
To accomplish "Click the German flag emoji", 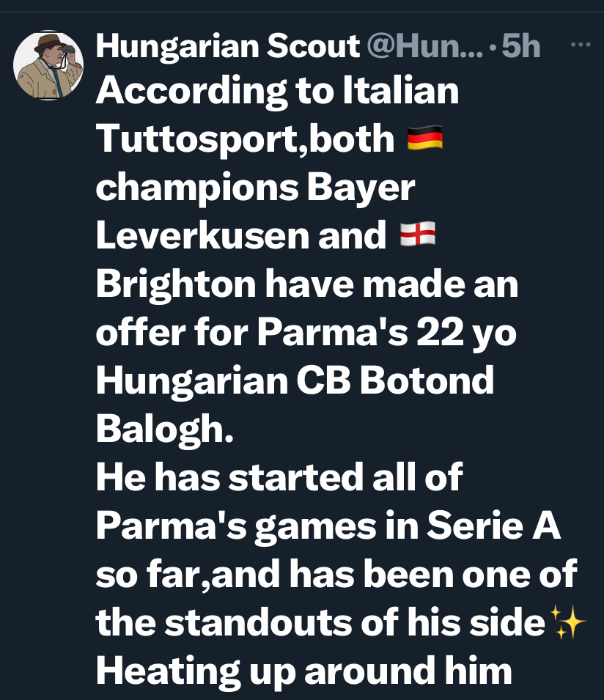I will (425, 138).
